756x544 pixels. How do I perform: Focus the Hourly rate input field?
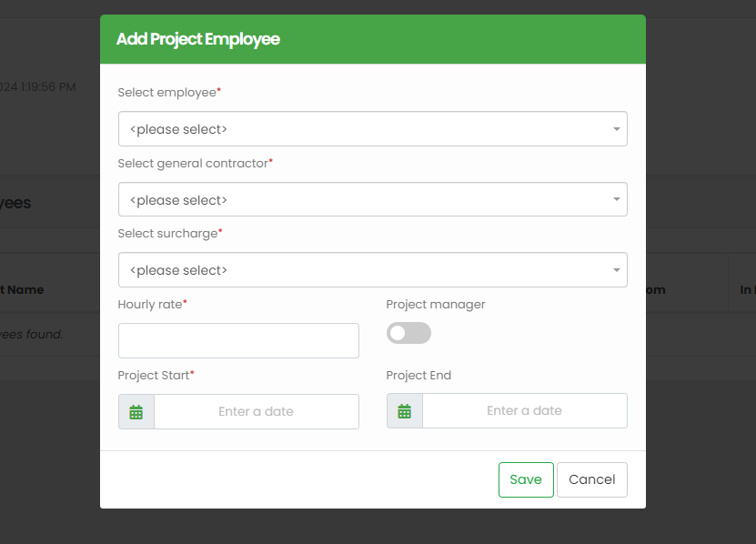click(238, 340)
